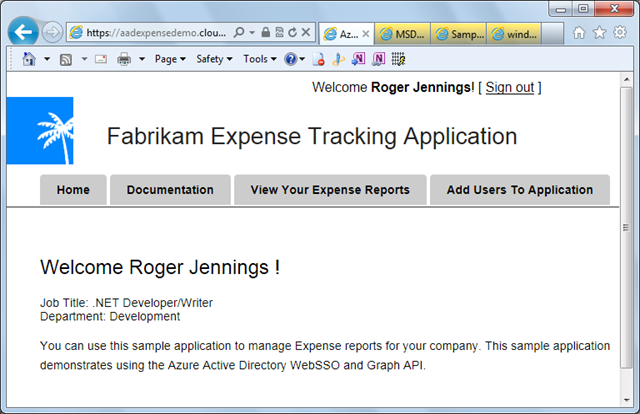Minimize the browser window
Viewport: 640px width, 414px height.
pyautogui.click(x=561, y=9)
